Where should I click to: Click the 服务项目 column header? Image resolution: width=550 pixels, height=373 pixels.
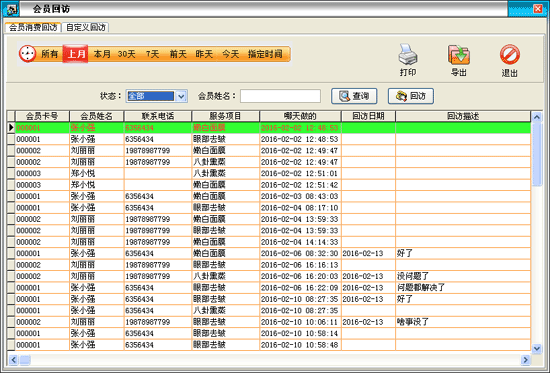tap(226, 116)
